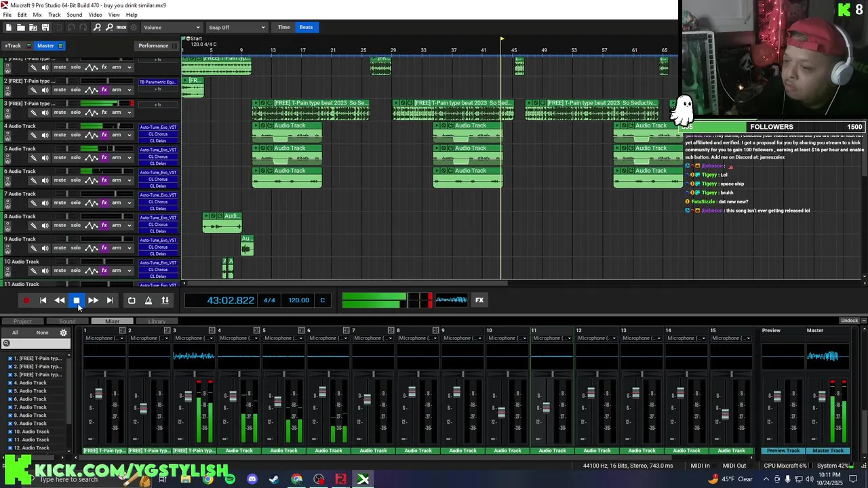Open the Snap Off dropdown
Image resolution: width=868 pixels, height=488 pixels.
(236, 27)
